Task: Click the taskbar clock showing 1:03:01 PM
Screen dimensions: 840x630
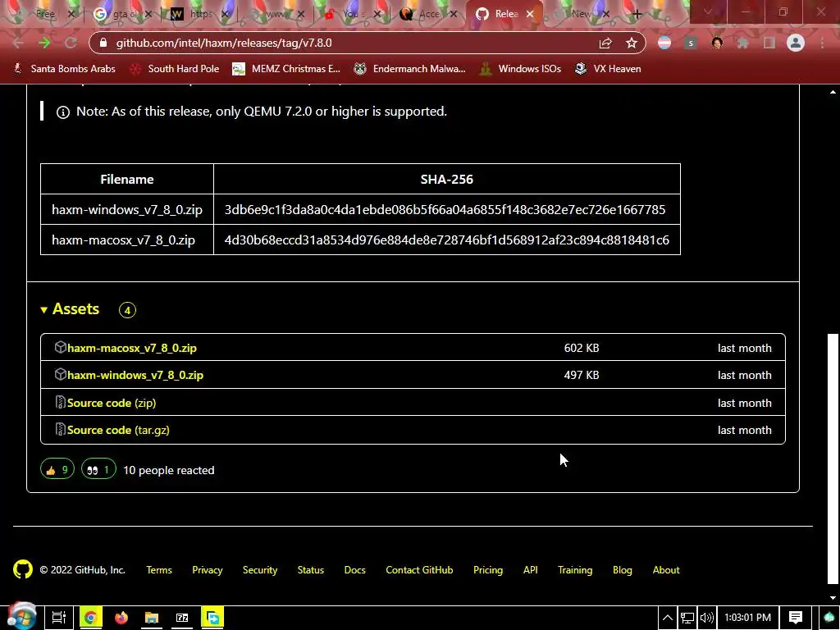Action: 747,618
